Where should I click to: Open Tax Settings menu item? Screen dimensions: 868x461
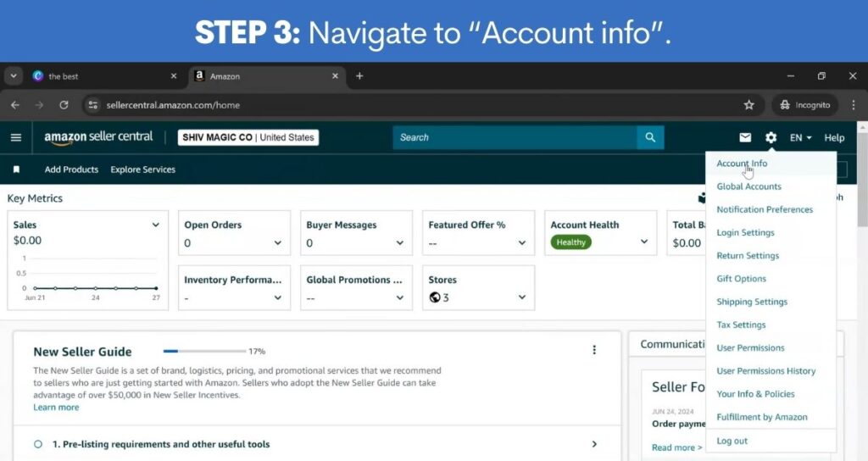(x=741, y=325)
